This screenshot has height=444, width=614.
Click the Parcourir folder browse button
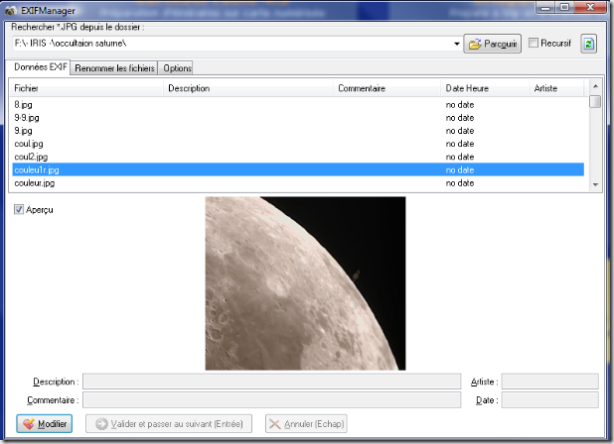pos(493,45)
